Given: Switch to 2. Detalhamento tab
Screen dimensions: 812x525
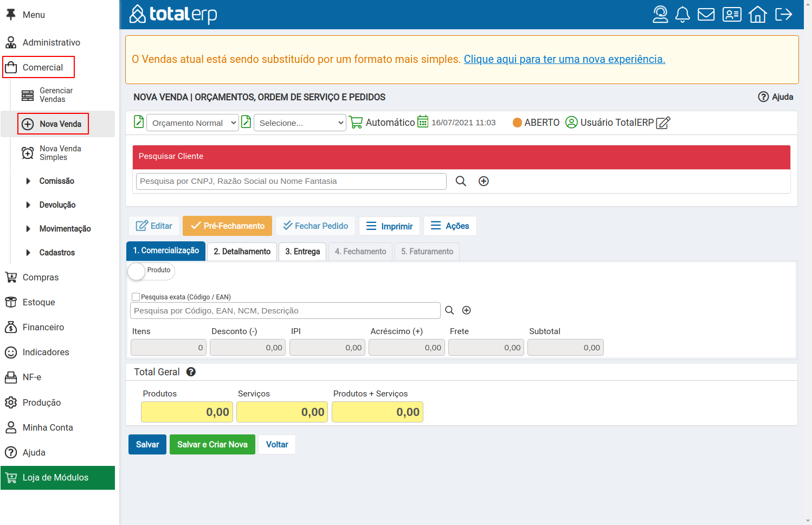Looking at the screenshot, I should (242, 251).
